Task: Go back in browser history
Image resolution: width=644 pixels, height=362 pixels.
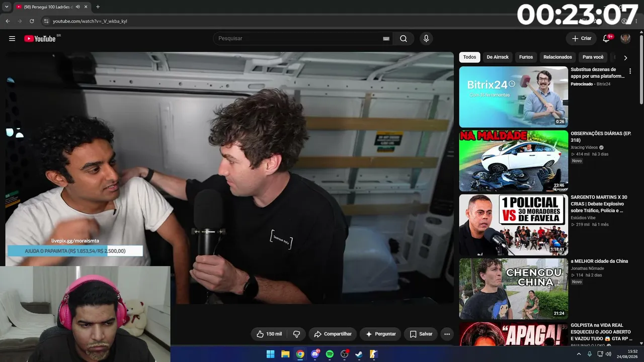Action: (x=8, y=21)
